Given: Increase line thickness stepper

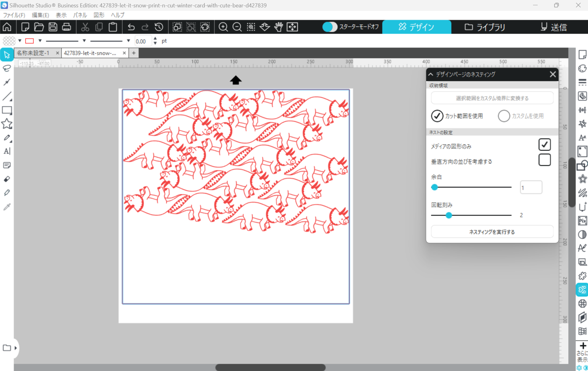Looking at the screenshot, I should 155,39.
